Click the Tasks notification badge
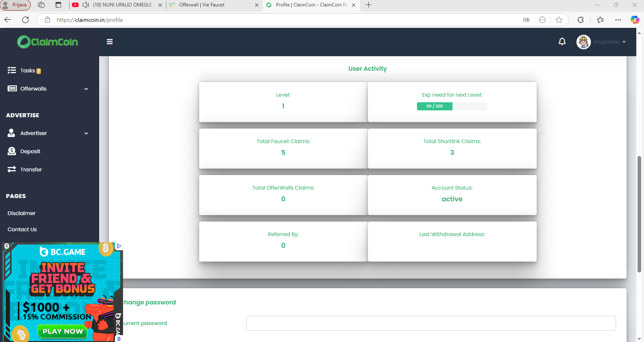644x342 pixels. [x=39, y=71]
